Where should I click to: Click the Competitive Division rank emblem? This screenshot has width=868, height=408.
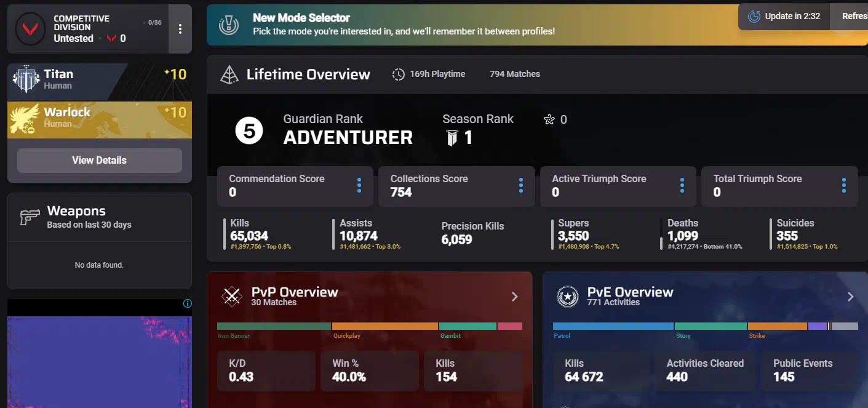pyautogui.click(x=30, y=29)
